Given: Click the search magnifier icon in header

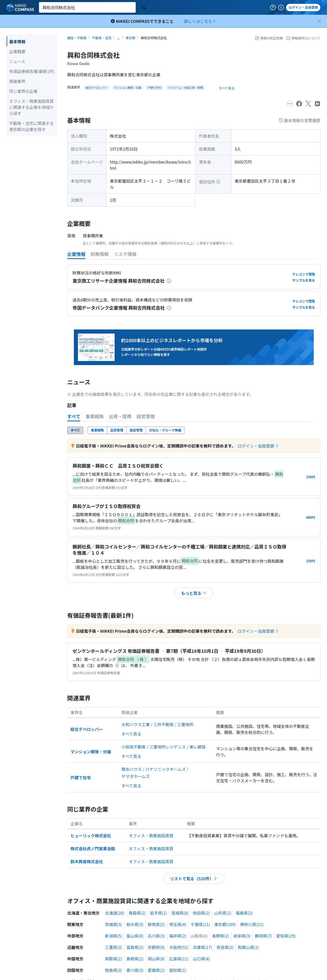Looking at the screenshot, I should click(144, 7).
